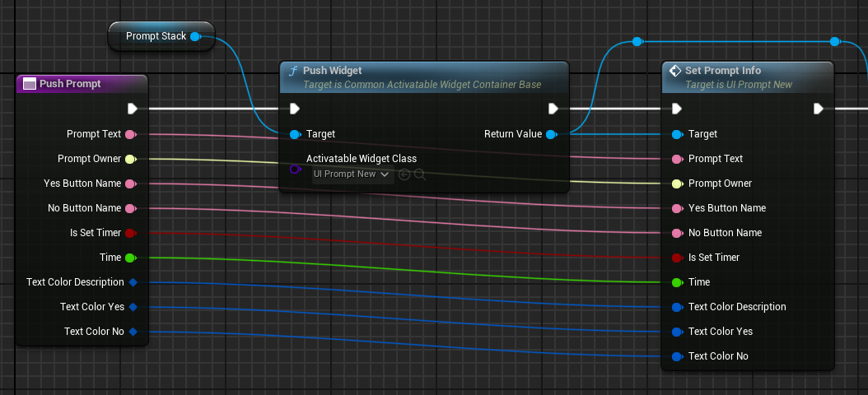Image resolution: width=868 pixels, height=395 pixels.
Task: Click Return Value output pin on Push Widget
Action: tap(551, 134)
